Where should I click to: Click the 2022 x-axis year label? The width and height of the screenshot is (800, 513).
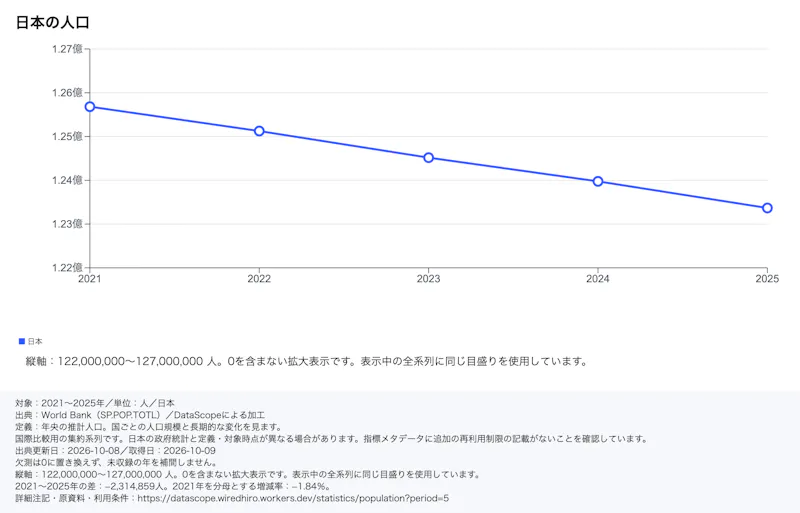coord(259,279)
